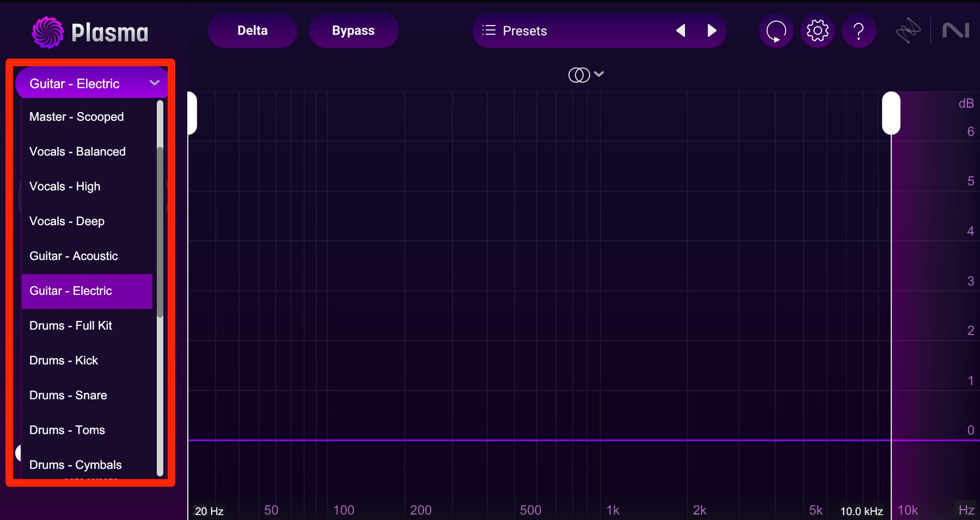
Task: Choose Vocals - Deep profile
Action: point(87,221)
